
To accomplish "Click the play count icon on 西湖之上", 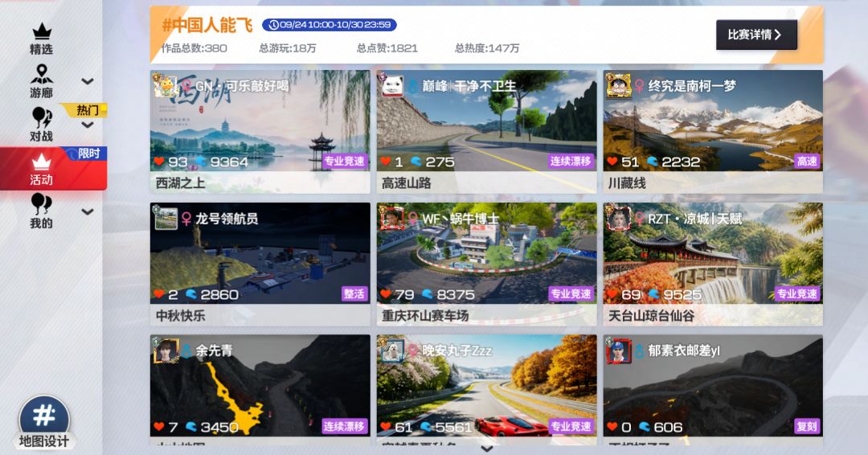I will click(x=201, y=162).
